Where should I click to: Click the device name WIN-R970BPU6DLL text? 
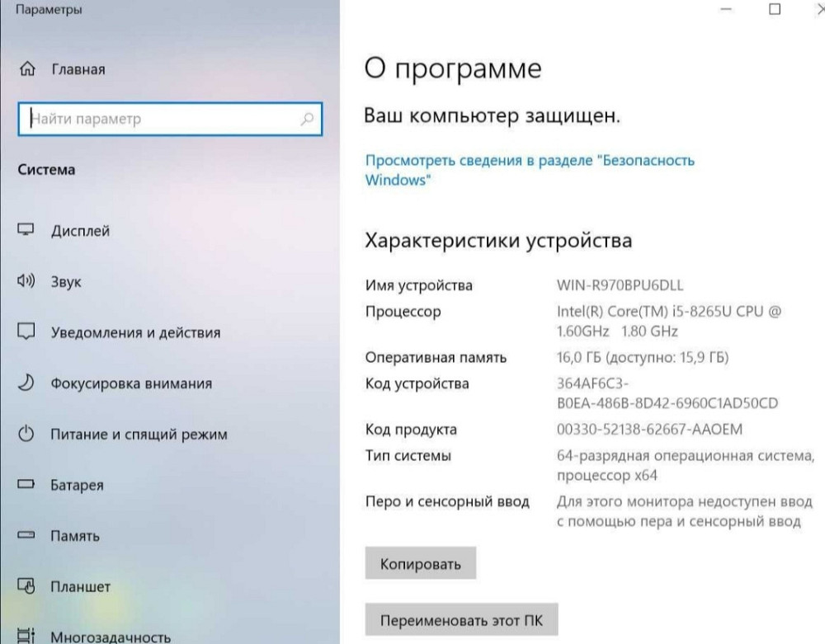(x=620, y=286)
